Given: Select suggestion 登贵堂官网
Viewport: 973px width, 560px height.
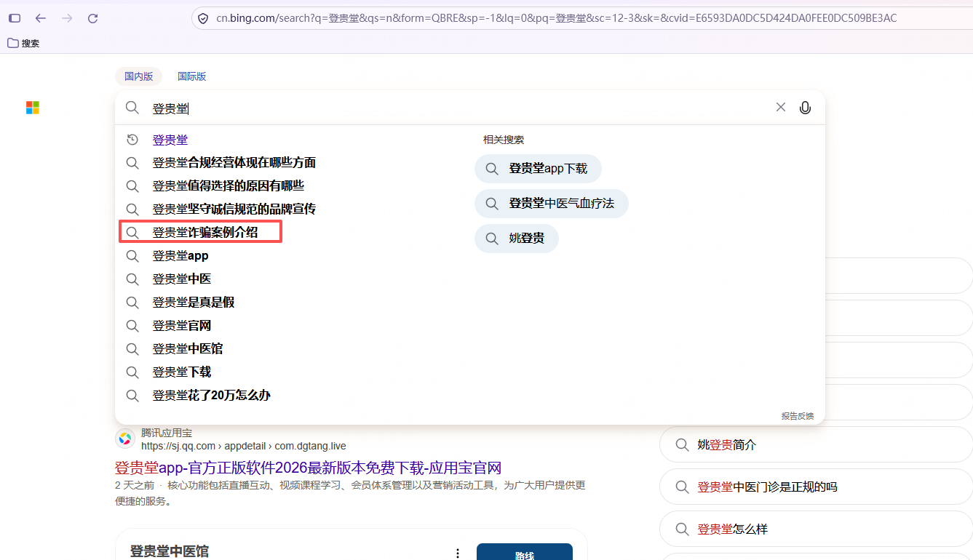Looking at the screenshot, I should [182, 326].
